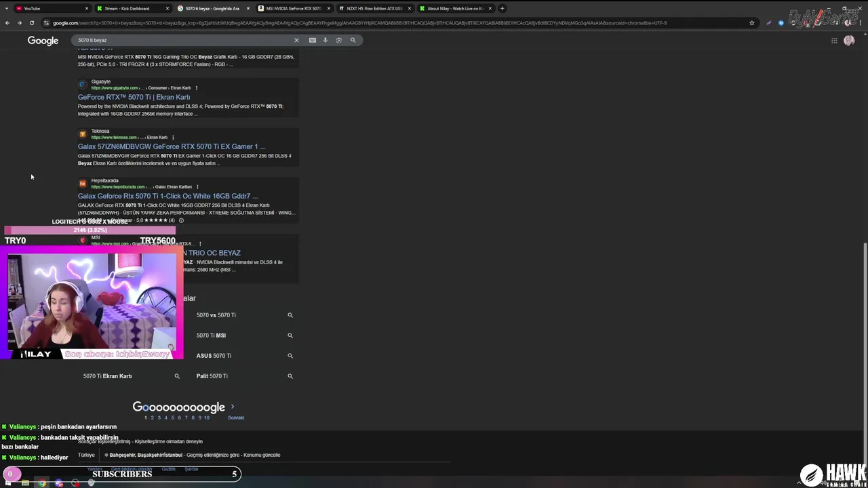Show rating info for the Hepsiburada result
Viewport: 868px width, 488px height.
click(181, 220)
